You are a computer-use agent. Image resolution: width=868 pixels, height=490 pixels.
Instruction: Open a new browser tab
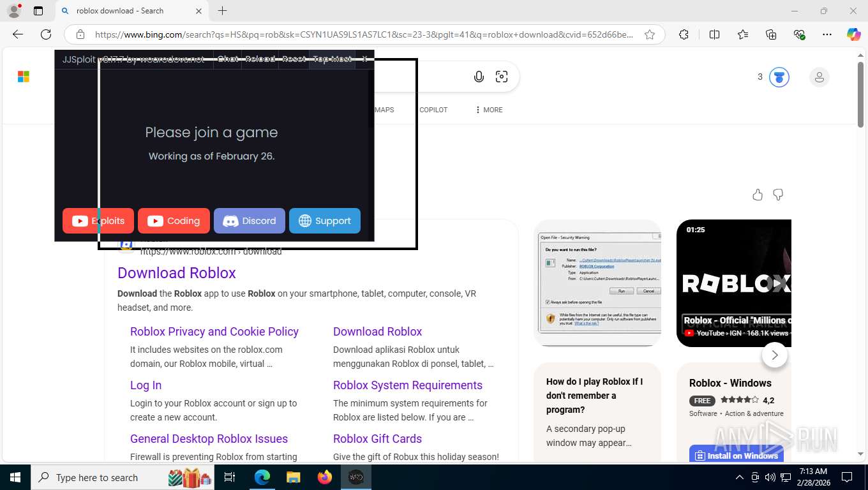[222, 11]
